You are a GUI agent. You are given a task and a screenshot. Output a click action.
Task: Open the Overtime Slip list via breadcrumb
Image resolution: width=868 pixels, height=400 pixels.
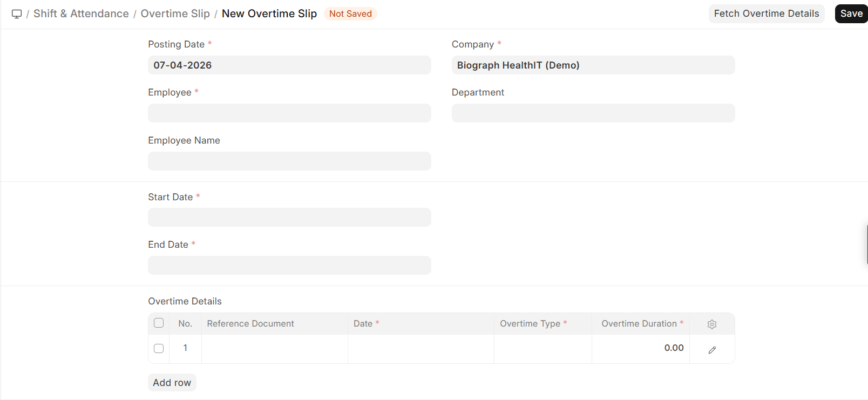click(x=175, y=13)
